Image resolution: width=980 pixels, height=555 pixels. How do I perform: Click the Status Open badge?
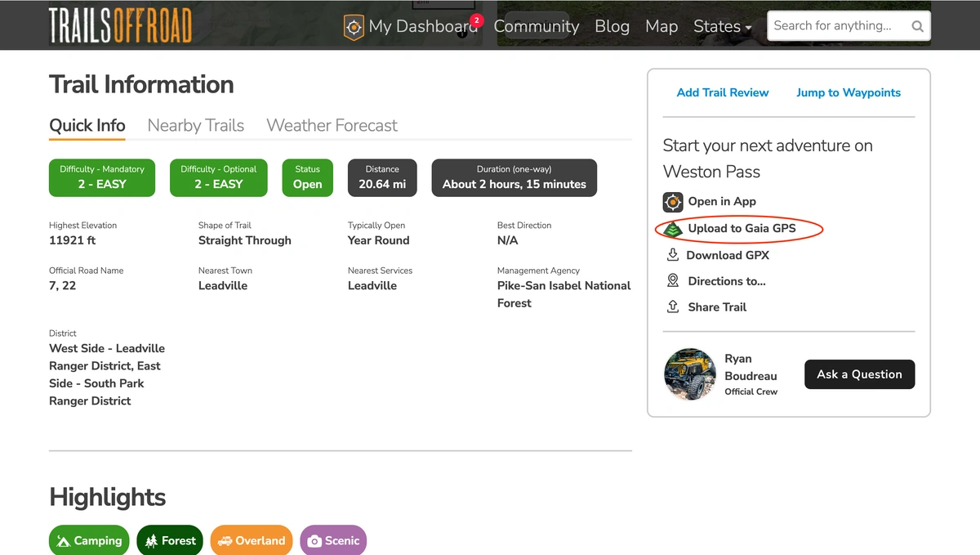[x=308, y=177]
